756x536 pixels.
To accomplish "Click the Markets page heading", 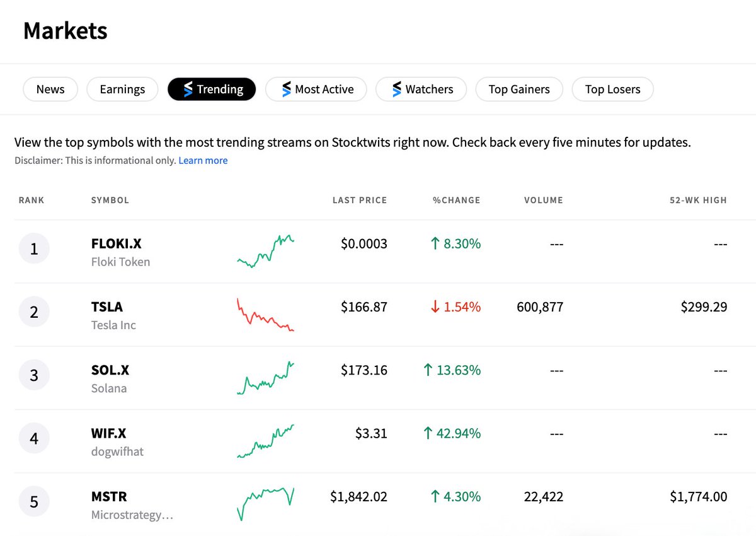I will (66, 31).
